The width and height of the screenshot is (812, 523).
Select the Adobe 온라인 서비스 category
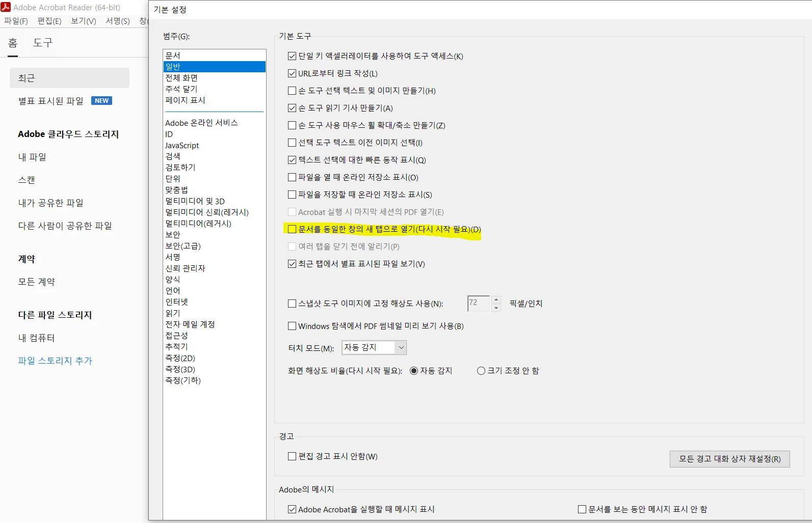click(x=215, y=123)
